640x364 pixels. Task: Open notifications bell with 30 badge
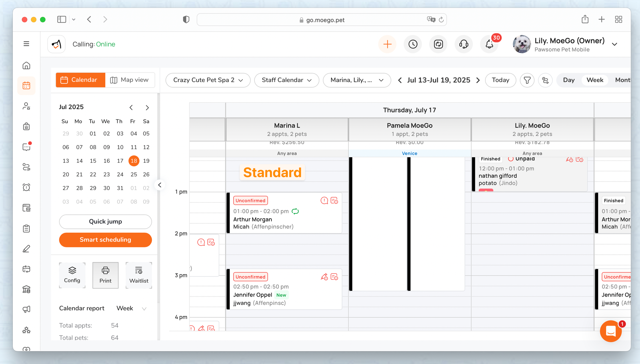(489, 44)
